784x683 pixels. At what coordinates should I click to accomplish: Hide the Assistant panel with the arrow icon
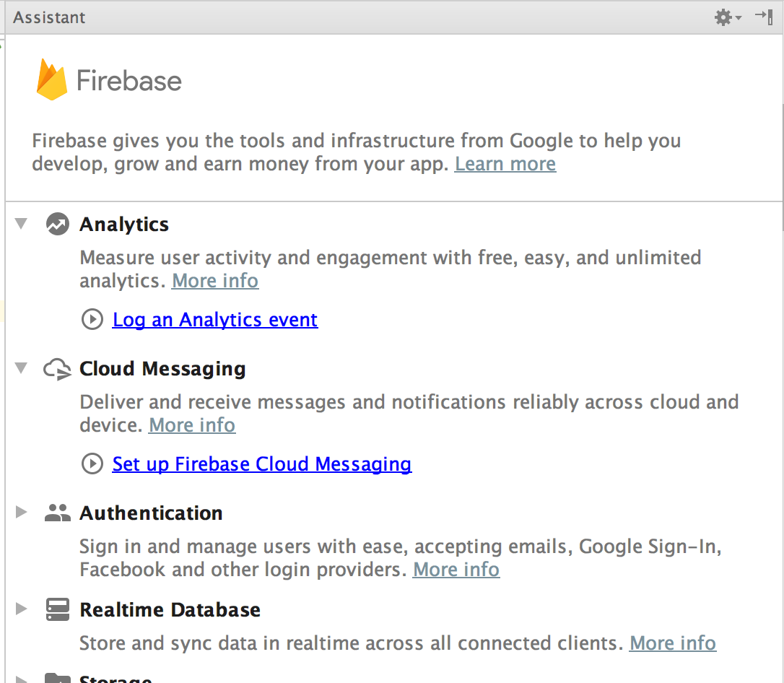click(765, 17)
